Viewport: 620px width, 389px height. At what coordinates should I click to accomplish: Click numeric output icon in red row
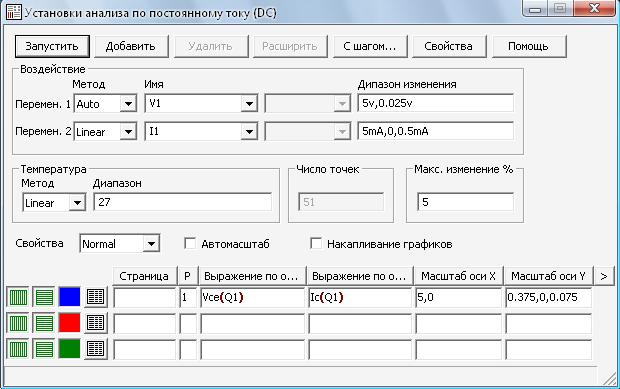pyautogui.click(x=95, y=323)
